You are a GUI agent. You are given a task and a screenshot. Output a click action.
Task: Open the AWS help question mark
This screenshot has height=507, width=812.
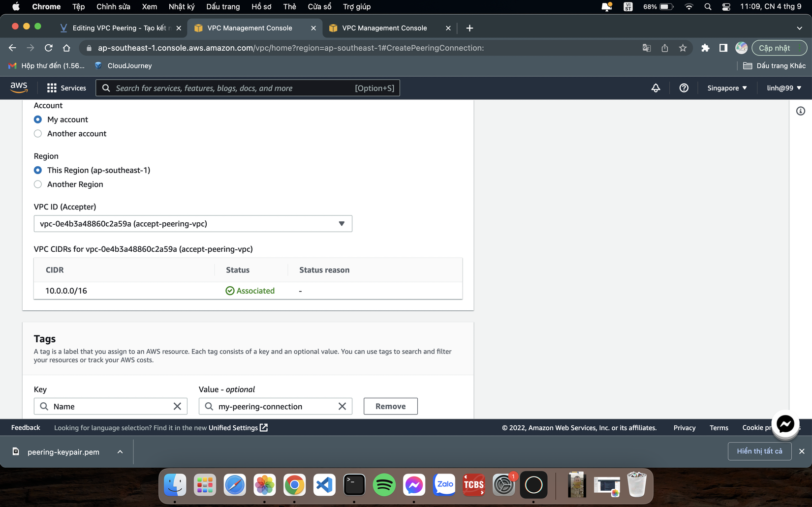684,88
